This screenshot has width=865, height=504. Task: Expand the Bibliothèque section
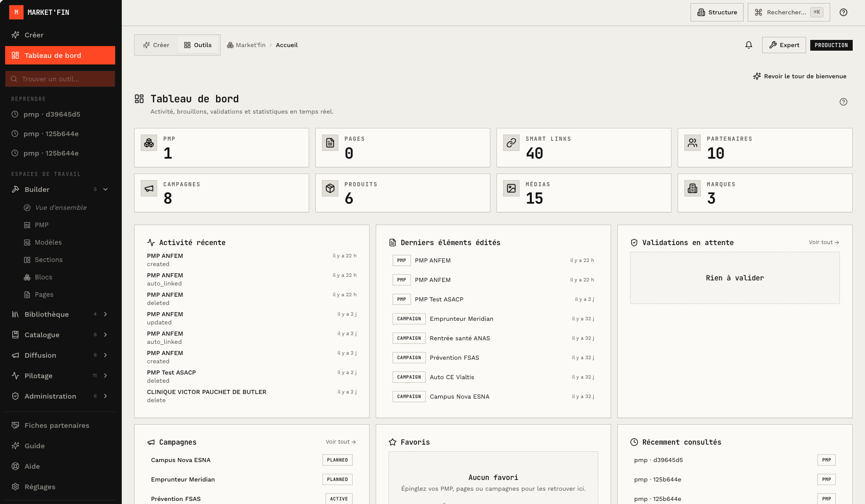60,314
